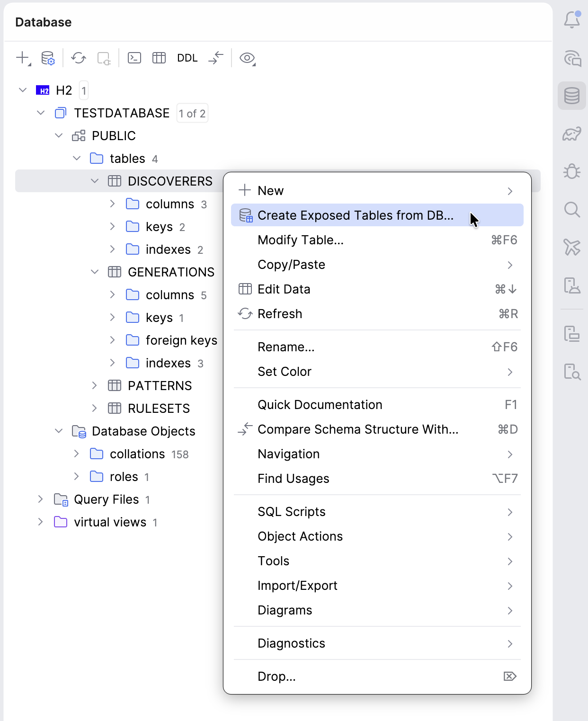
Task: Expand the Query Files node
Action: (x=41, y=499)
